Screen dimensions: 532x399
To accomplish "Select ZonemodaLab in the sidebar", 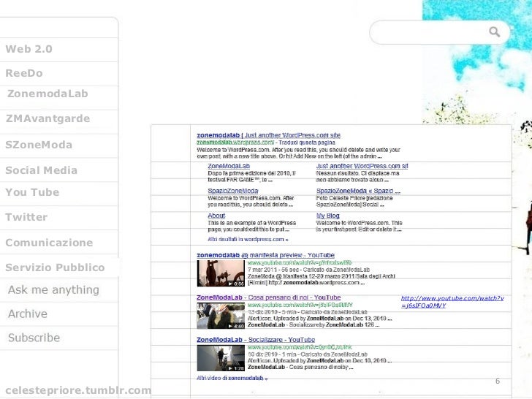I will click(x=47, y=94).
